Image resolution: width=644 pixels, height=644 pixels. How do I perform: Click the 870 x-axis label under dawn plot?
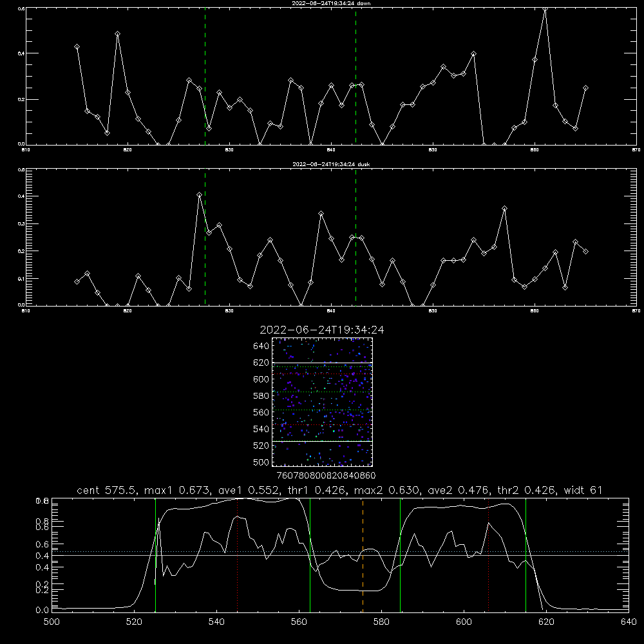[636, 150]
